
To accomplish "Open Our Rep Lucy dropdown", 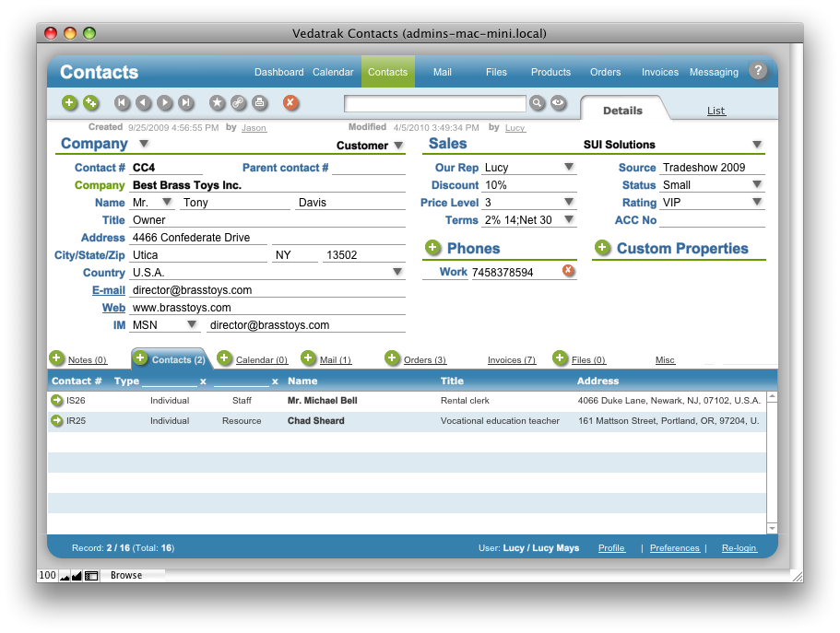I will click(569, 167).
